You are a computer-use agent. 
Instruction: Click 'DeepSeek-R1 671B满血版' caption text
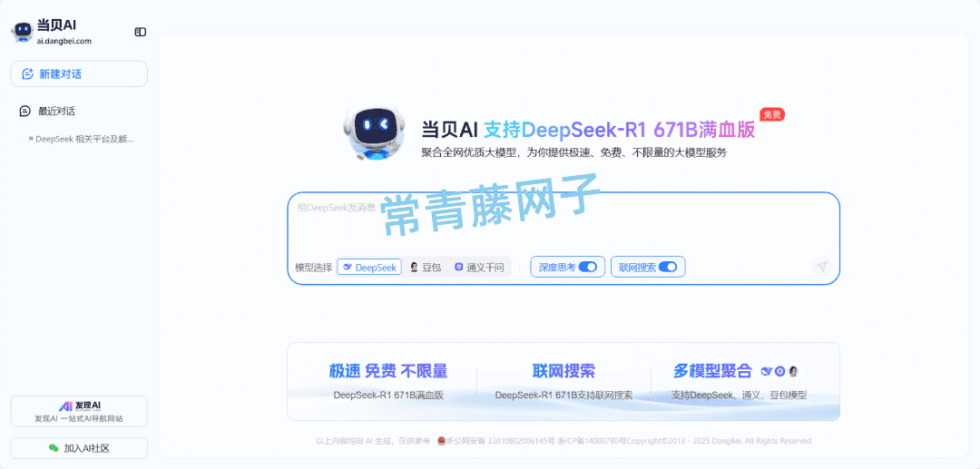point(388,395)
